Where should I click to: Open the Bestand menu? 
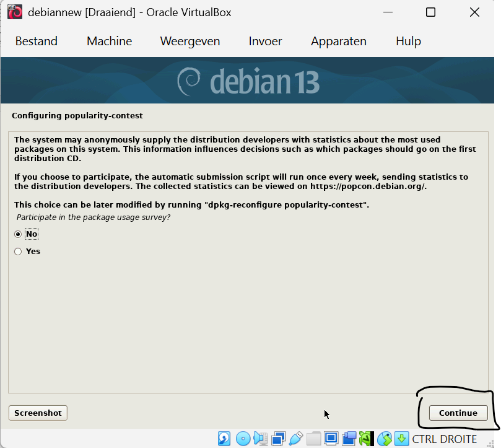(x=36, y=41)
